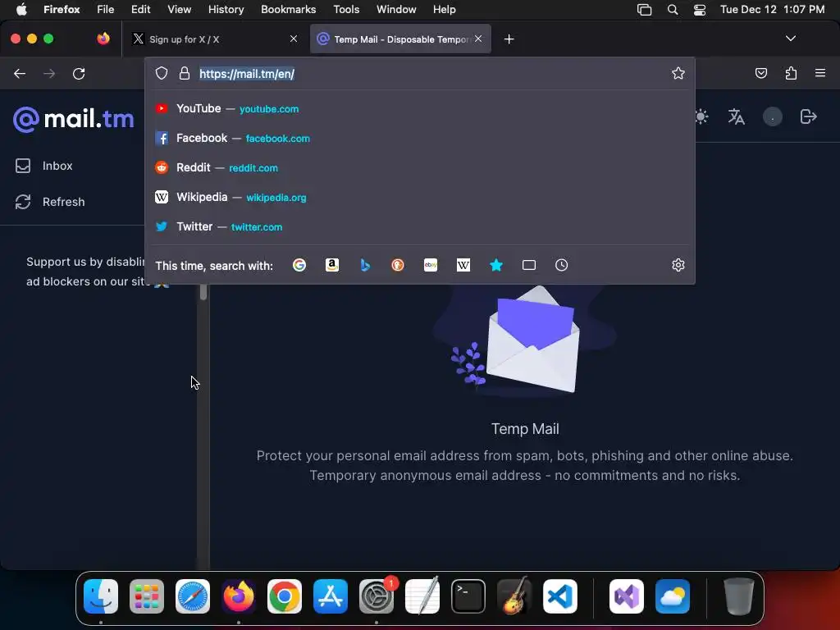Open the mail.tm language translate icon
840x630 pixels.
point(736,116)
